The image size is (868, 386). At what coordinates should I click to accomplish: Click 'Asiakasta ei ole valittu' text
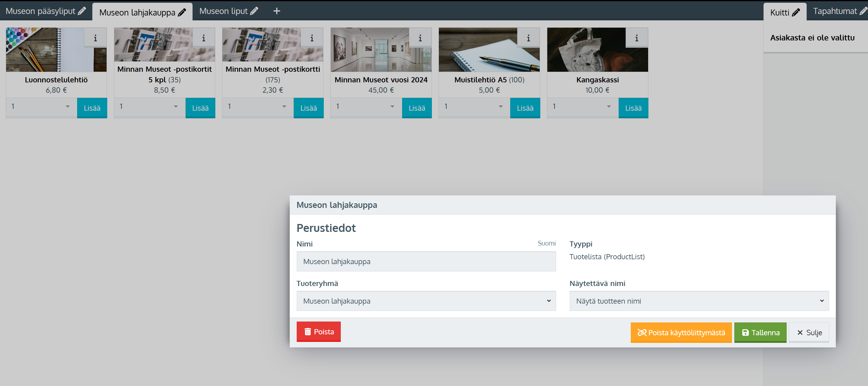(812, 38)
